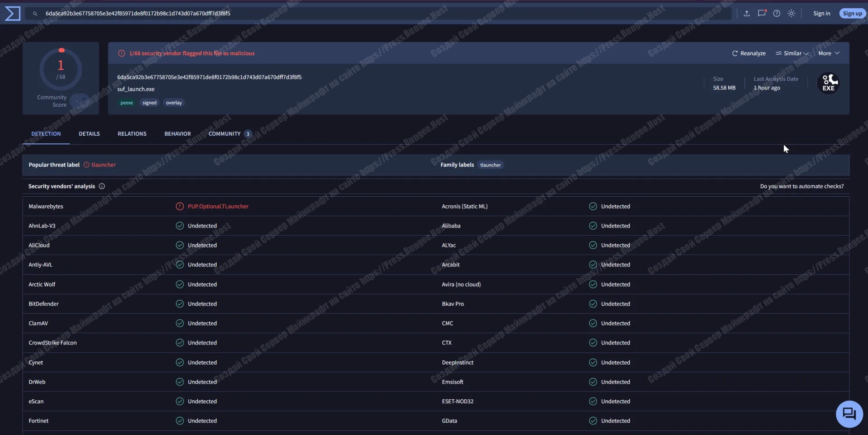Click the '1 hour ago' analysis date
The width and height of the screenshot is (868, 435).
coord(767,88)
